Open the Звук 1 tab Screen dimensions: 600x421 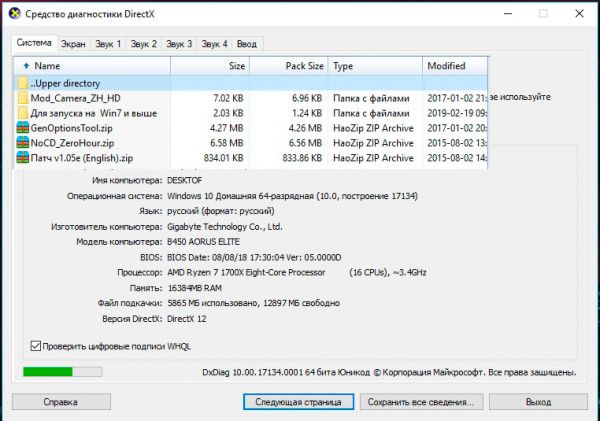(108, 44)
